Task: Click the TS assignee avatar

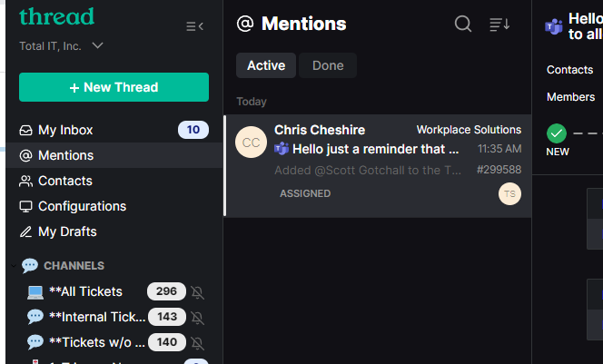Action: 509,193
